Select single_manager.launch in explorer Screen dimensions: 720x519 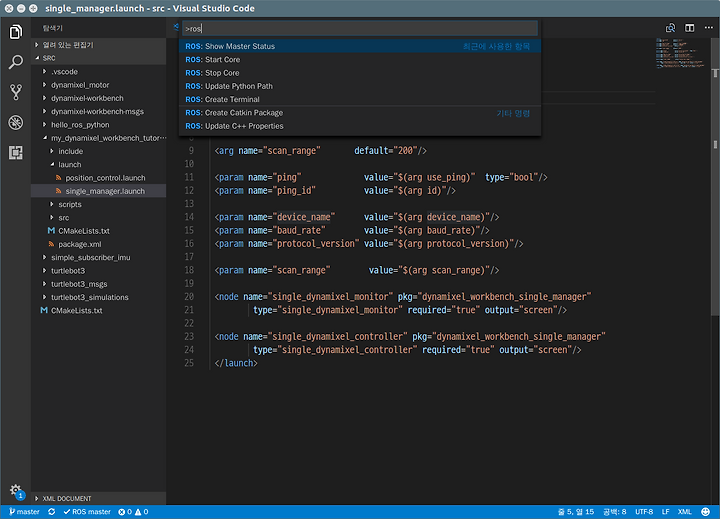coord(98,191)
